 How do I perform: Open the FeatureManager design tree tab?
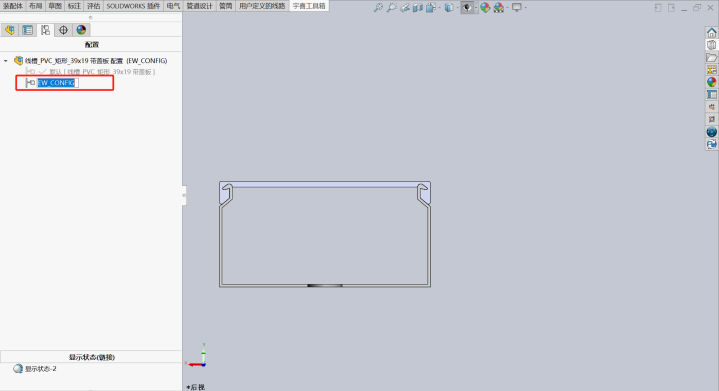click(x=10, y=30)
